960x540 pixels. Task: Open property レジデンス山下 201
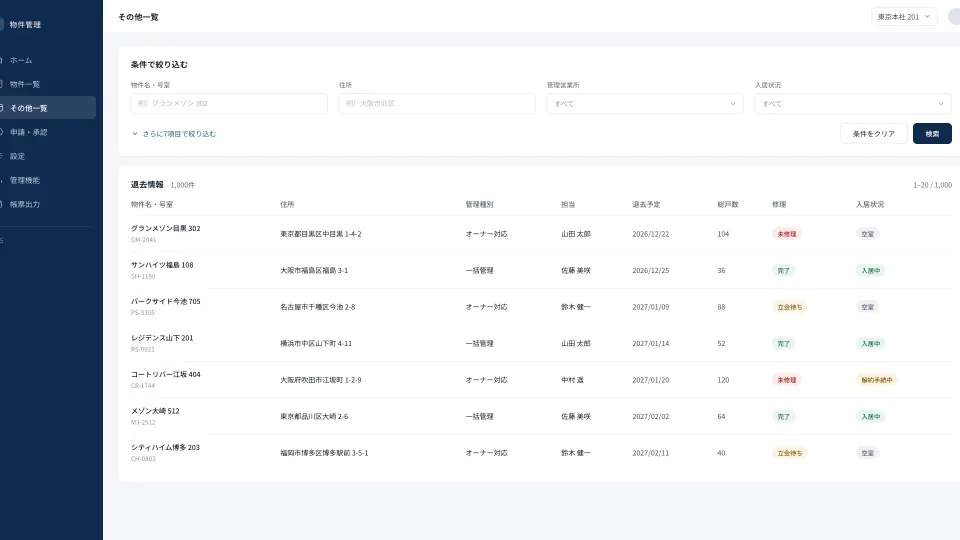click(x=162, y=338)
